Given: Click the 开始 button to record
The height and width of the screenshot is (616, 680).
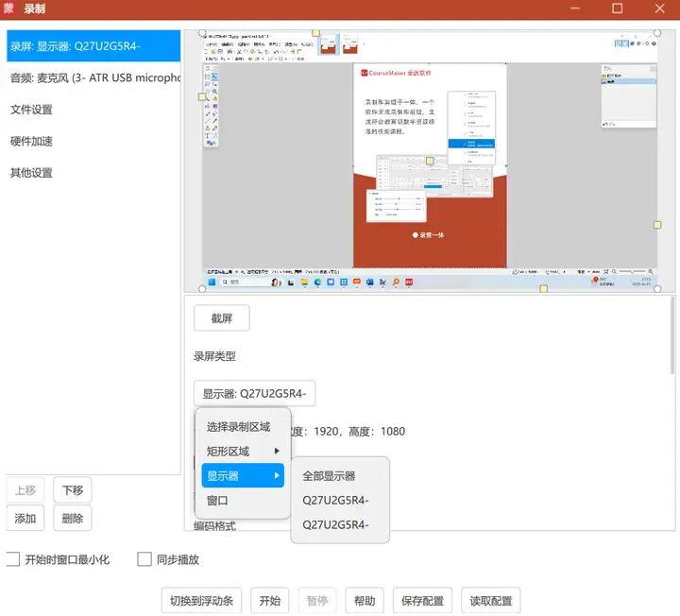Looking at the screenshot, I should click(x=270, y=600).
